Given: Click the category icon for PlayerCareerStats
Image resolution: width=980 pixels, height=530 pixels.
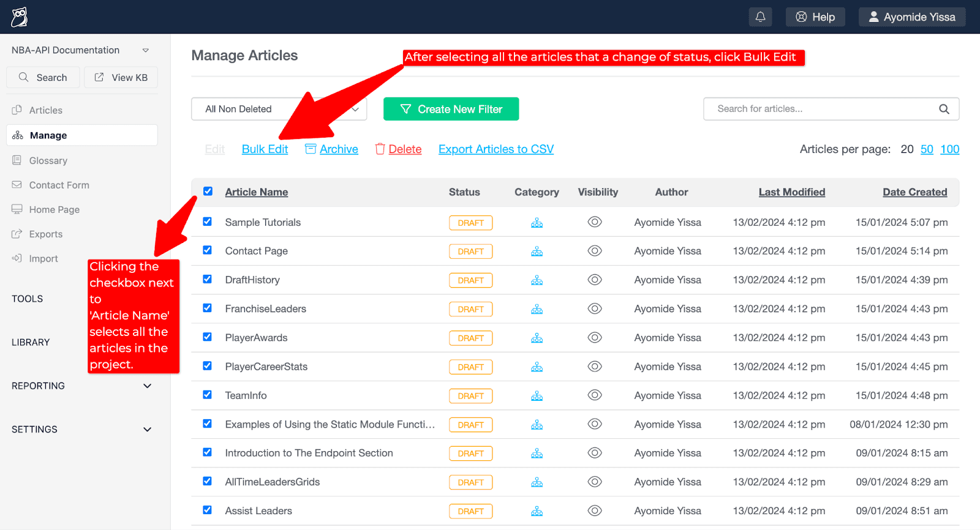Looking at the screenshot, I should [x=537, y=367].
